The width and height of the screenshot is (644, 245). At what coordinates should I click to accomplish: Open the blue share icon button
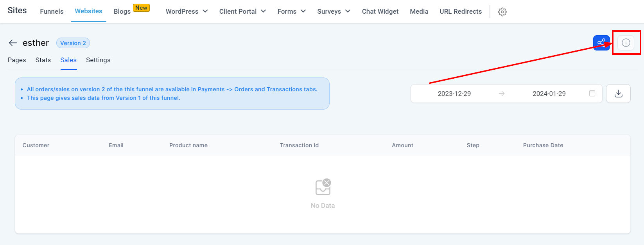(601, 43)
